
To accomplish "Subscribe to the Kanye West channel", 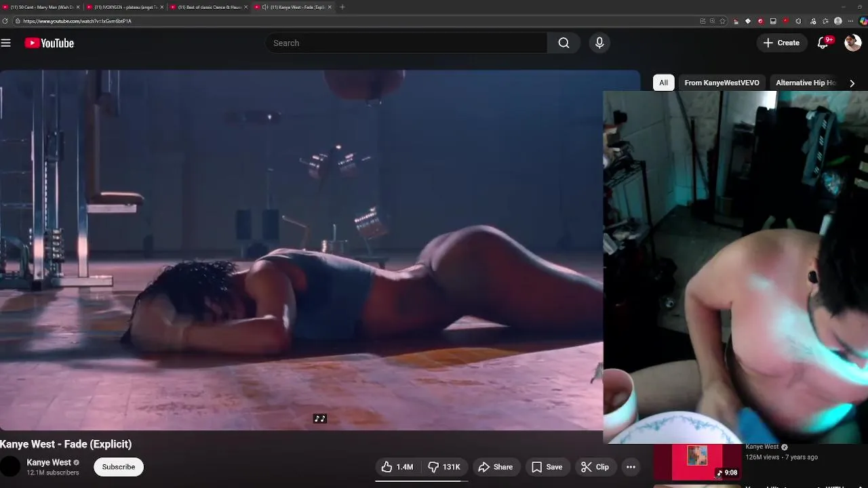I will (119, 467).
